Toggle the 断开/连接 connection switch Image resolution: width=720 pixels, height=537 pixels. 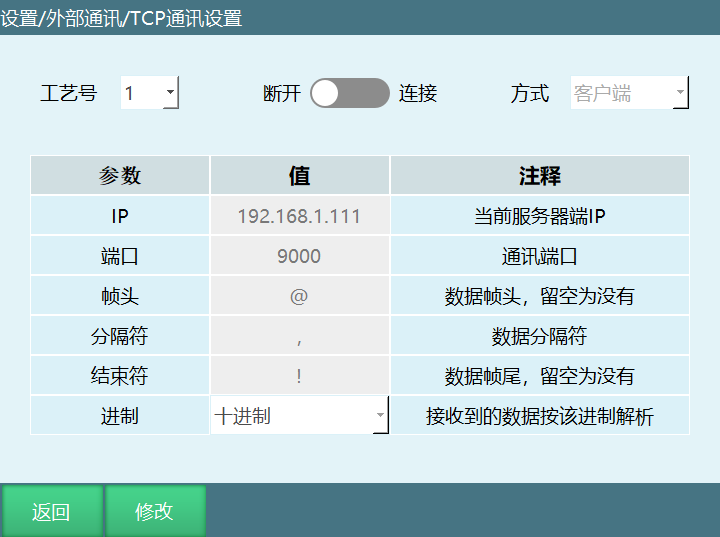click(349, 93)
